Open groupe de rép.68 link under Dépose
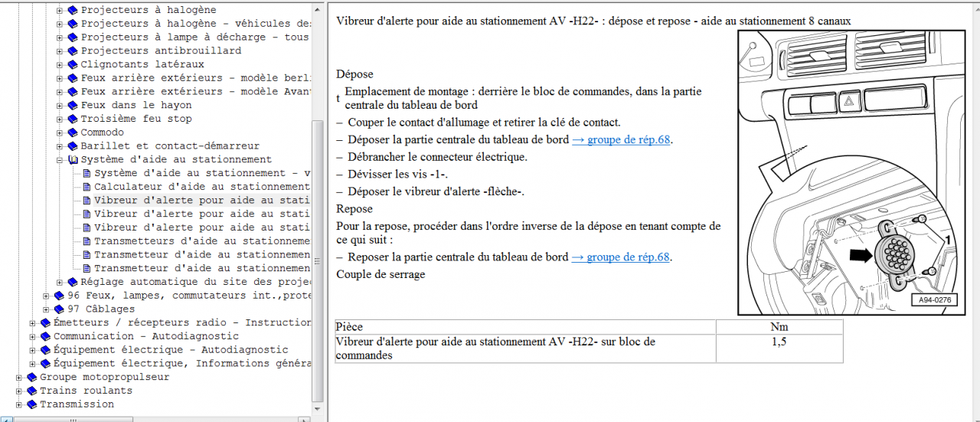Screen dimensions: 980x422 [x=621, y=139]
